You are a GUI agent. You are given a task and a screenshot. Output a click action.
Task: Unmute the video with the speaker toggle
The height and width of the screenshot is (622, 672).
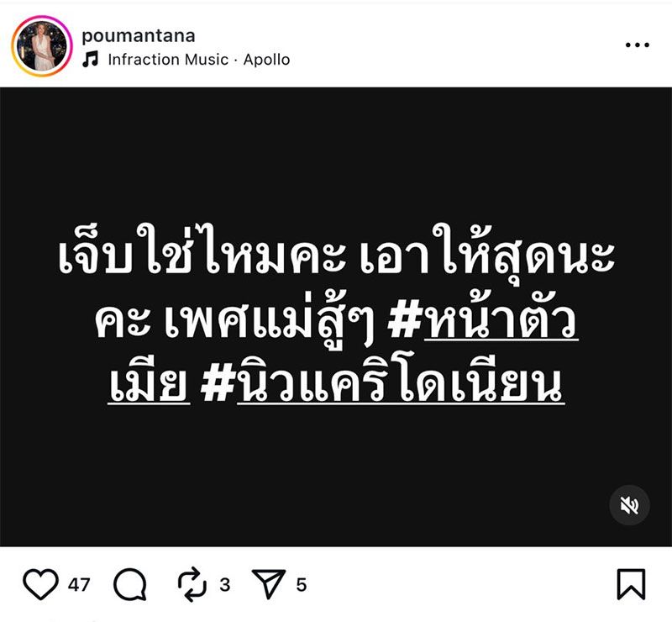[x=629, y=505]
